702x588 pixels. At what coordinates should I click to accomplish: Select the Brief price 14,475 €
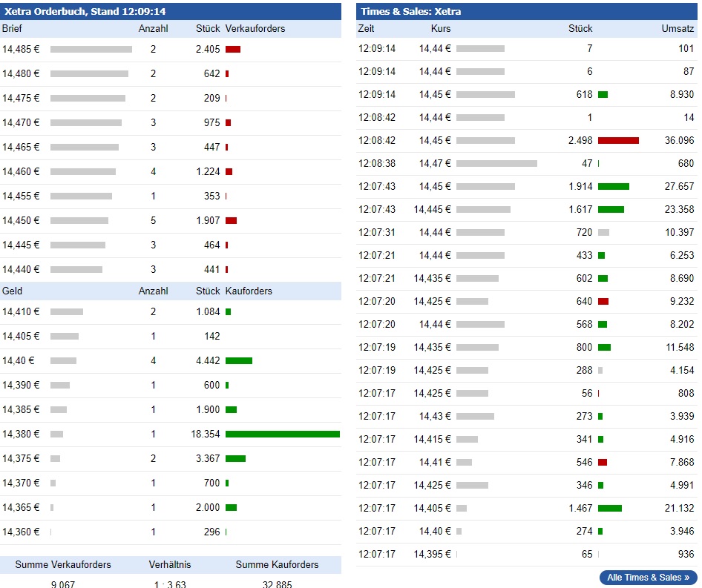point(21,98)
